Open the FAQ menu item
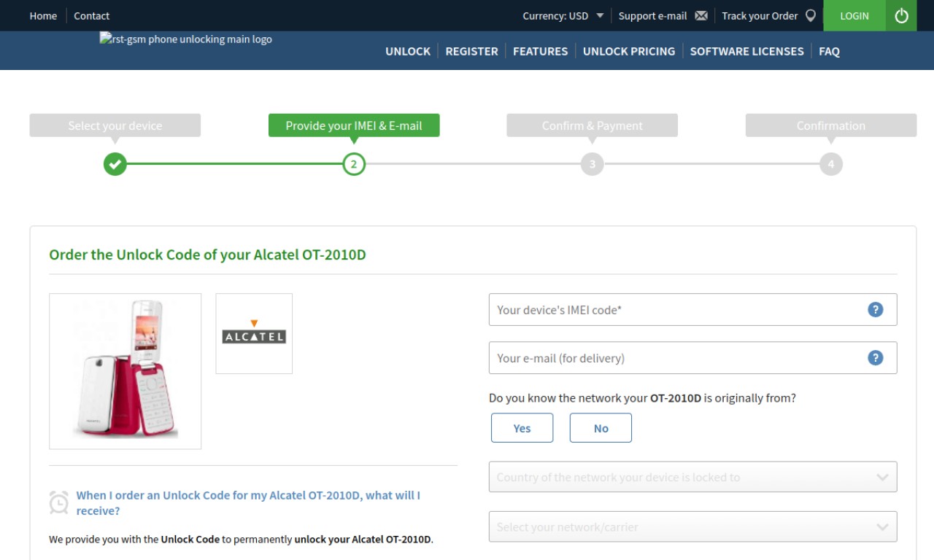This screenshot has width=934, height=560. coord(829,51)
